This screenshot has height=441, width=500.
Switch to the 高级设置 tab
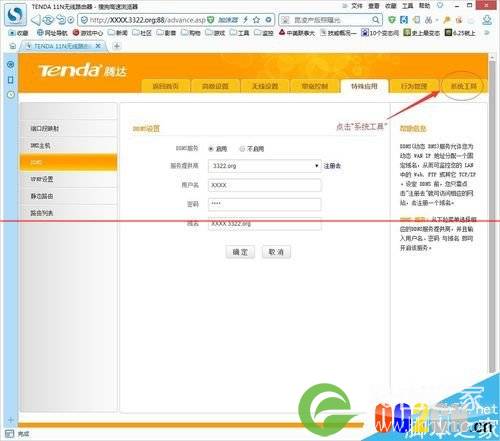click(215, 86)
